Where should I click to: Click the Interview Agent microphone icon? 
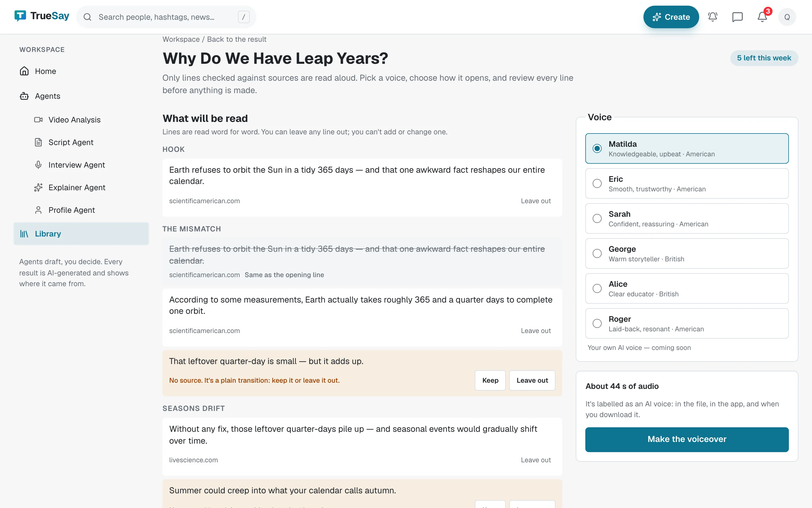(38, 165)
